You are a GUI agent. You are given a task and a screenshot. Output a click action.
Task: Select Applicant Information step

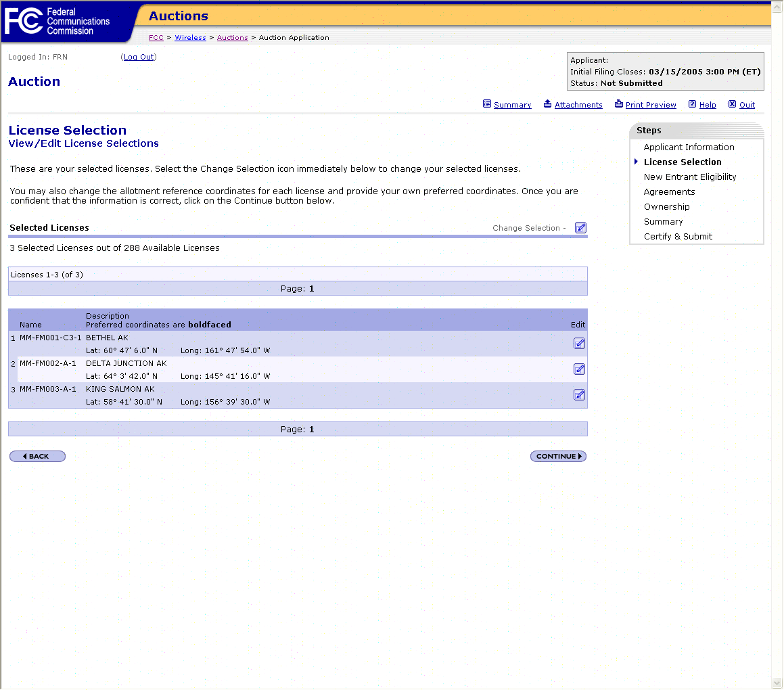coord(689,147)
